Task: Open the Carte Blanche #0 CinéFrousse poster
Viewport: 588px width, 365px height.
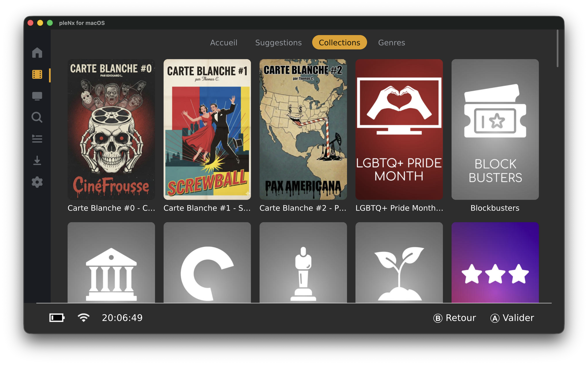Action: click(x=111, y=129)
